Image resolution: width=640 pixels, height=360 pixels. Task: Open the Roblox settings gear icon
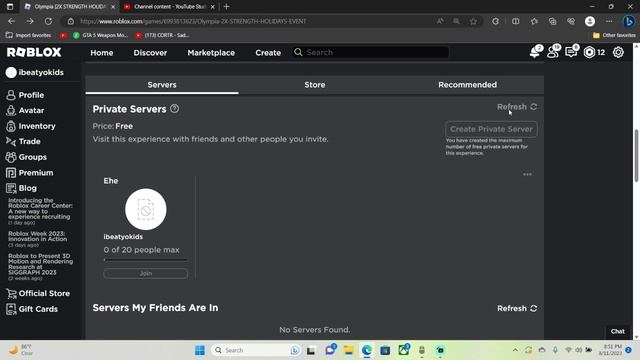pos(618,52)
